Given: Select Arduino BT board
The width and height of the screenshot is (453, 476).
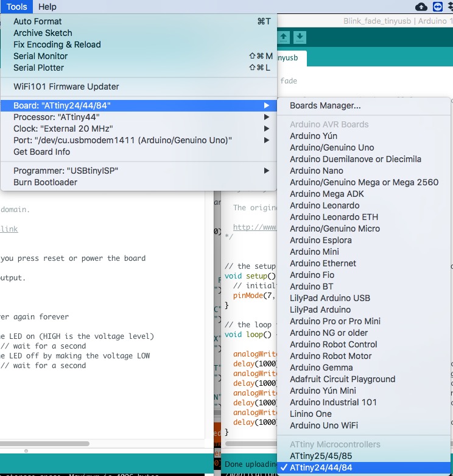Looking at the screenshot, I should (x=364, y=286).
